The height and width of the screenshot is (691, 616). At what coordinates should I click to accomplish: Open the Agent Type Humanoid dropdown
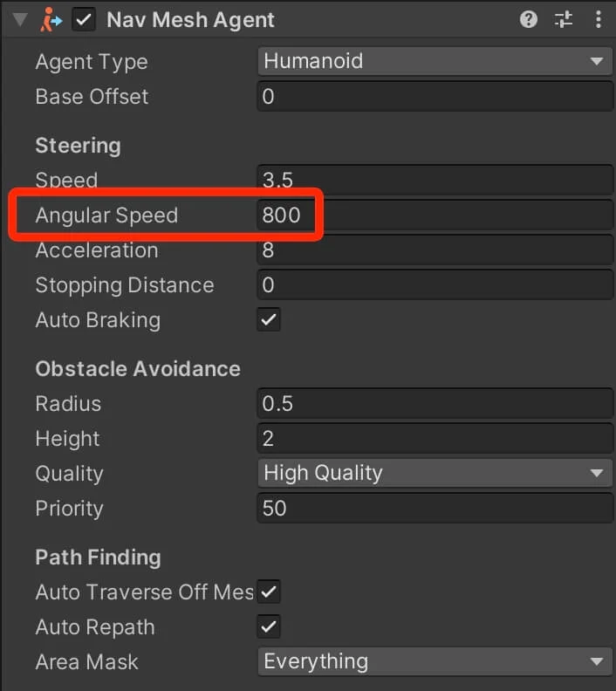click(435, 61)
